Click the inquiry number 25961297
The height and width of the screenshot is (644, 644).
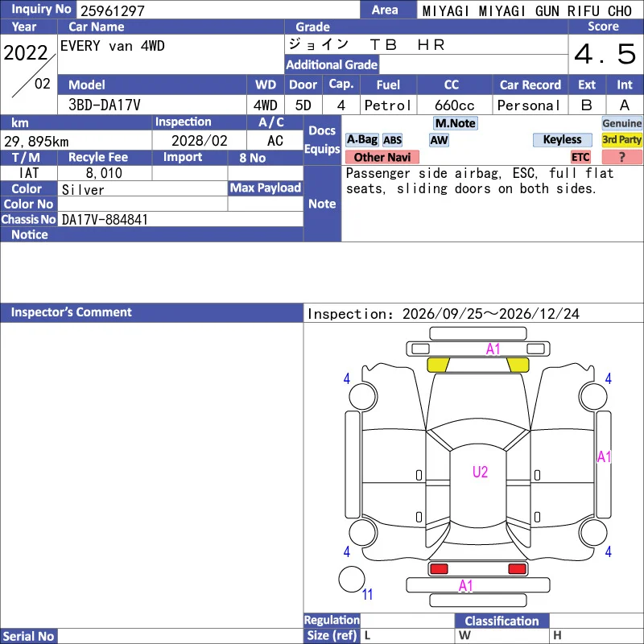[x=113, y=10]
